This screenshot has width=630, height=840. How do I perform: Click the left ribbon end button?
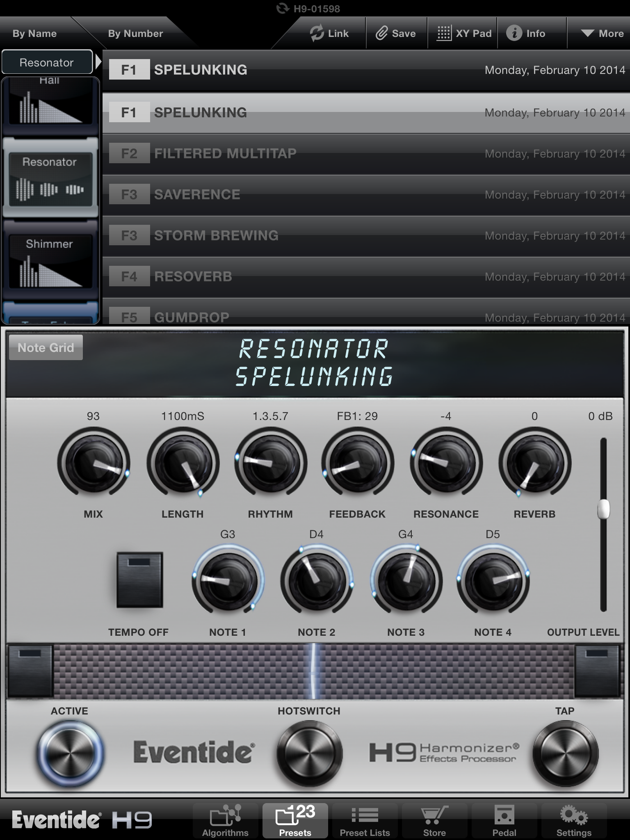coord(30,671)
